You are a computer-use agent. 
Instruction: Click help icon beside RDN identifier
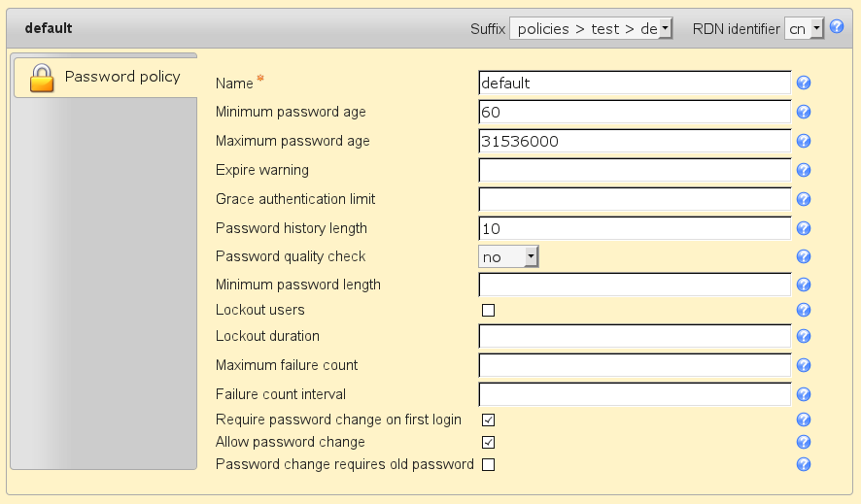coord(837,27)
